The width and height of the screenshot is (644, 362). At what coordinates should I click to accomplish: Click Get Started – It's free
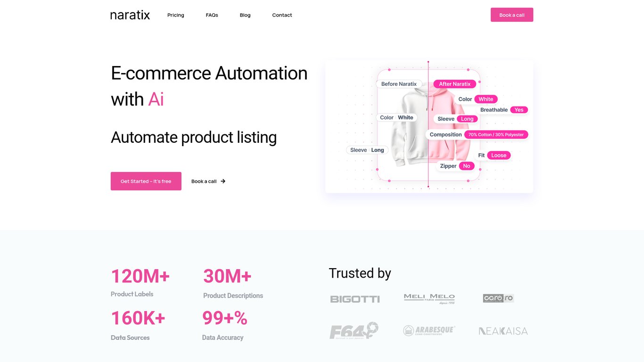(146, 181)
